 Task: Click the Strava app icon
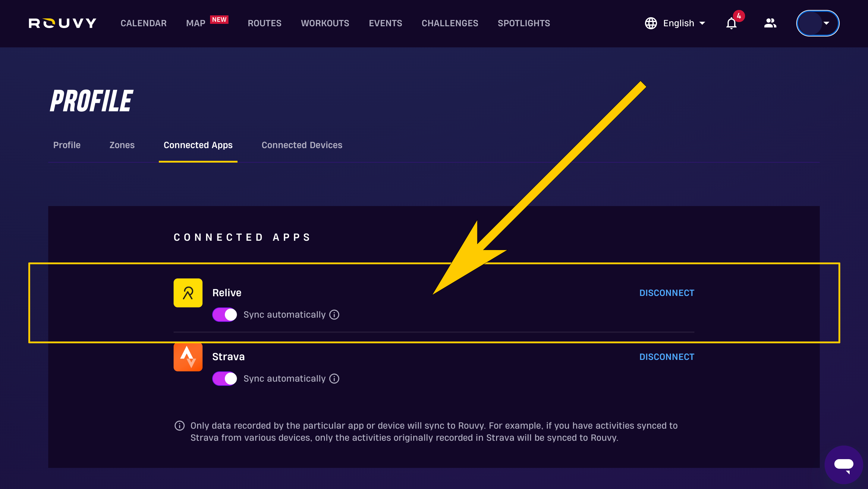(188, 357)
